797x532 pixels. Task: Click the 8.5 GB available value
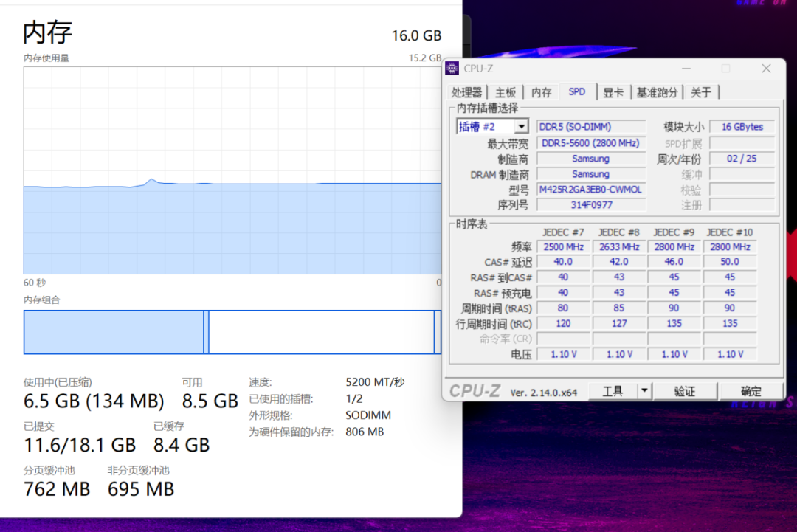click(x=210, y=401)
